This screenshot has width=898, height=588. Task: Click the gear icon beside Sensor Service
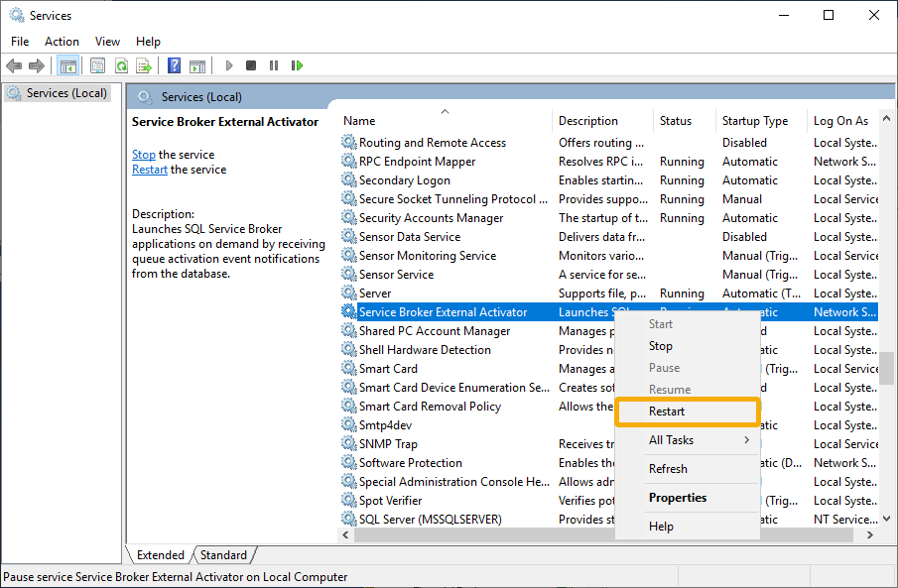[348, 274]
